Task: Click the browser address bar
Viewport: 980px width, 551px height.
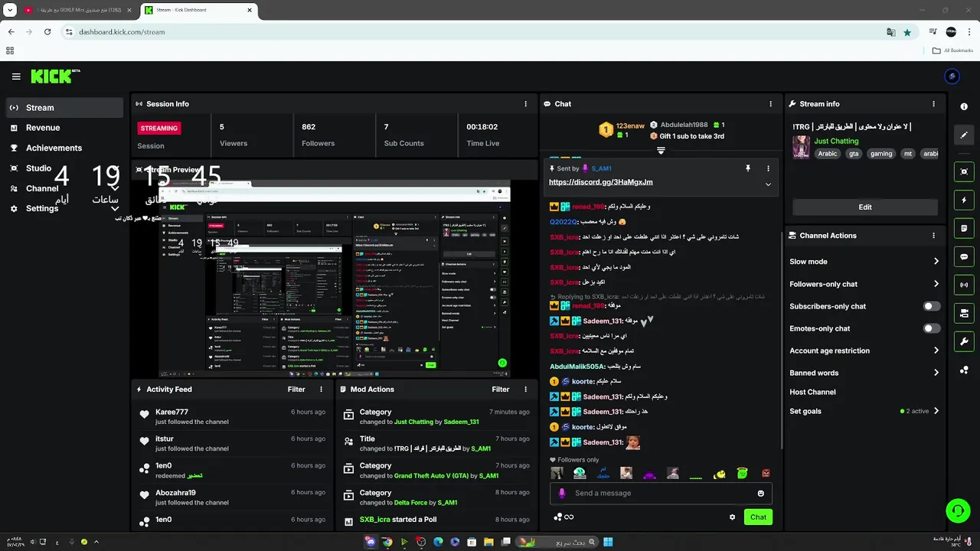Action: (x=475, y=32)
